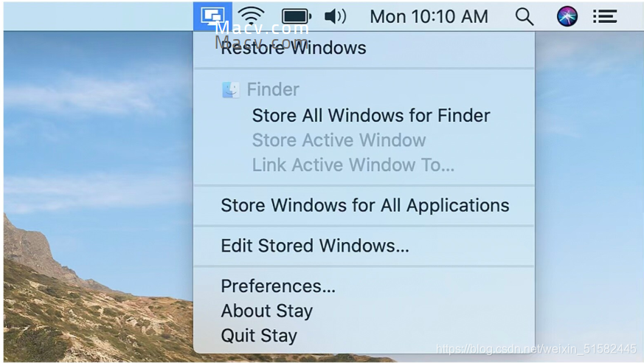Open the Stay menu bar icon

pos(212,16)
